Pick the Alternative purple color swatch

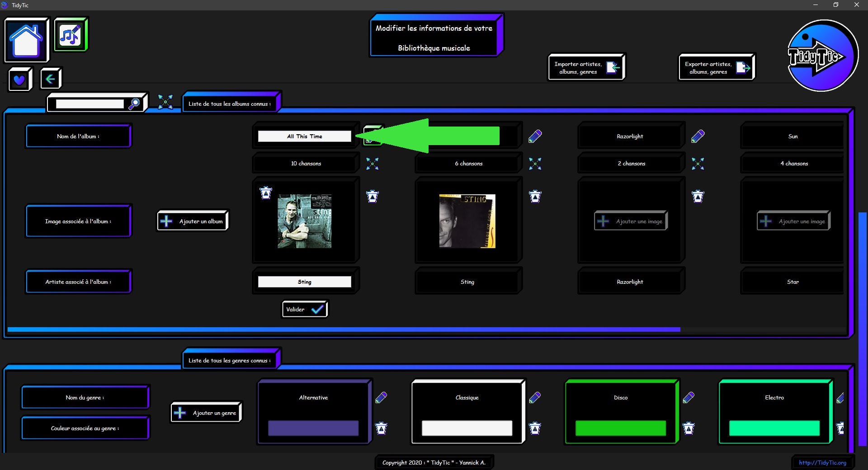313,428
